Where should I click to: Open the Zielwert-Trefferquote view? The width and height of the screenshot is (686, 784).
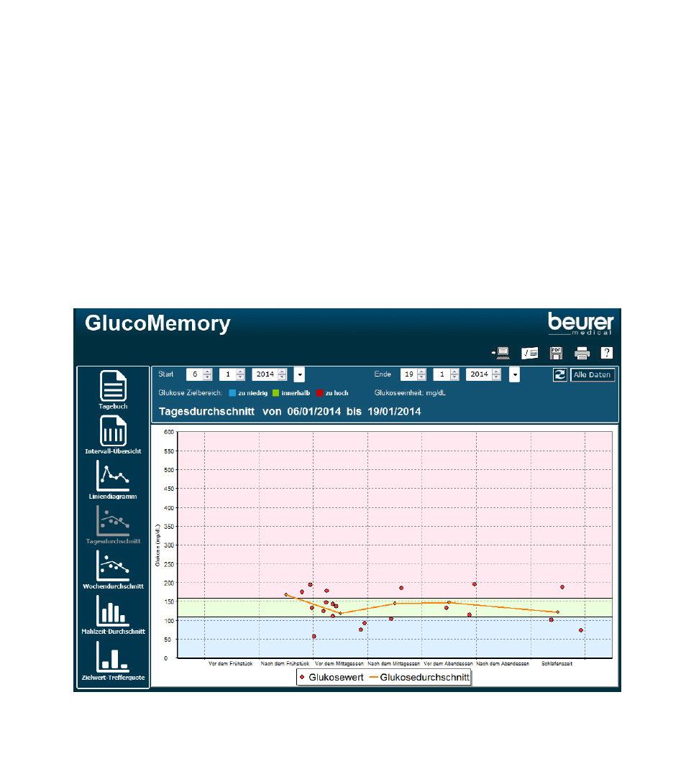coord(113,660)
